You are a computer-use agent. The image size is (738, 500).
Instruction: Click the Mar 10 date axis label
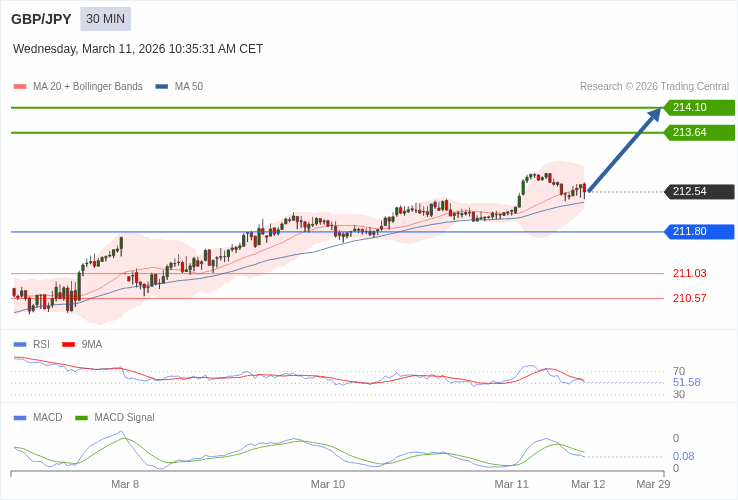point(328,484)
